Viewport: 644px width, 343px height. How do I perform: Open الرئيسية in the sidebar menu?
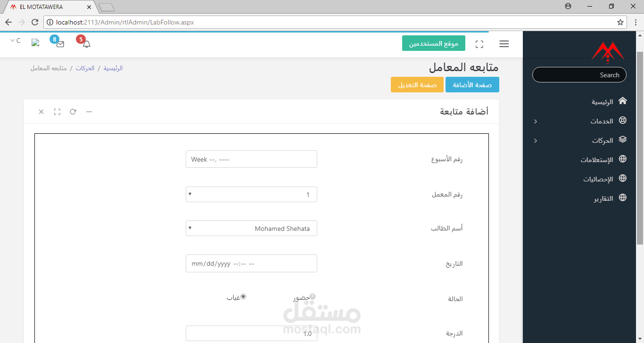[x=603, y=102]
